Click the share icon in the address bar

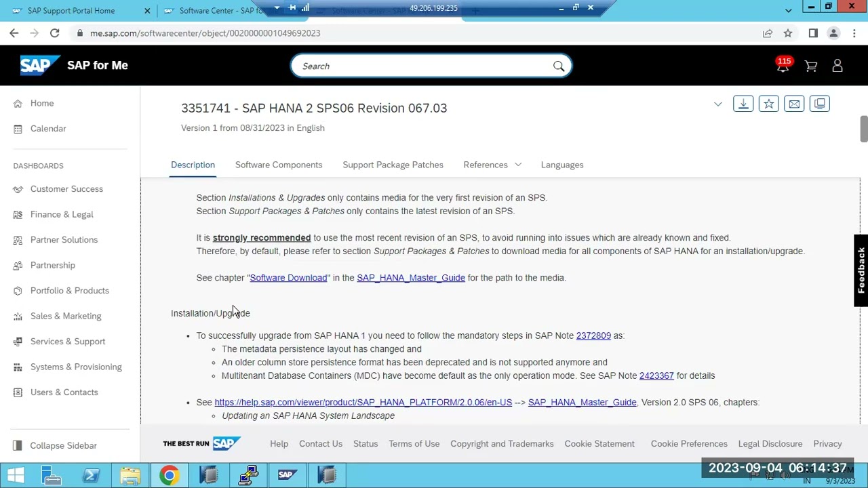(x=768, y=33)
